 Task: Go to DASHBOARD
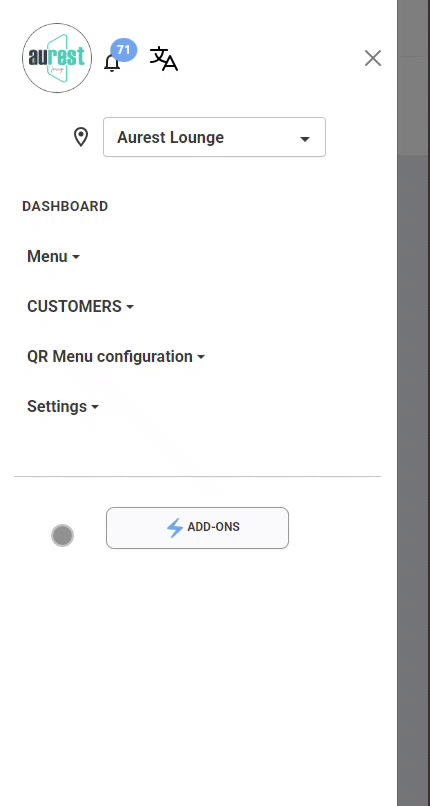65,206
